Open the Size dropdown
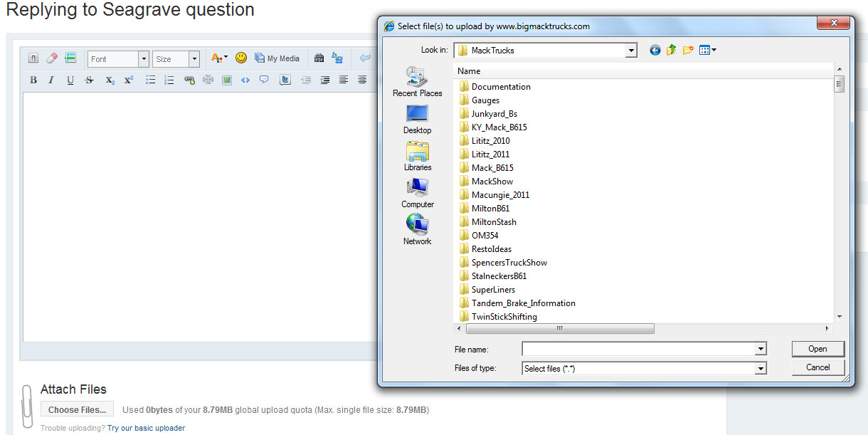 pos(176,59)
